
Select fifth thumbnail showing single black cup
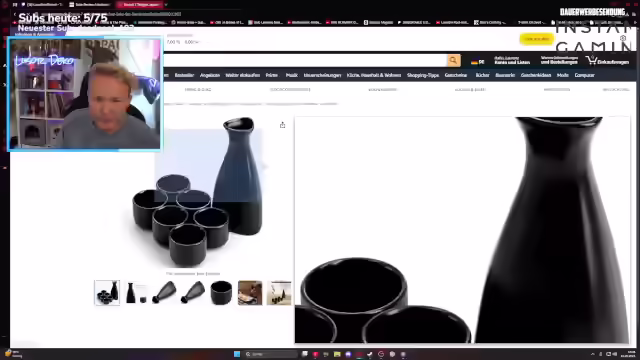222,293
